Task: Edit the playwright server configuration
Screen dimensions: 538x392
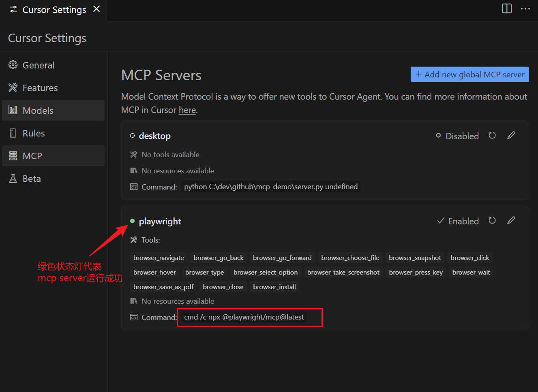Action: coord(511,220)
